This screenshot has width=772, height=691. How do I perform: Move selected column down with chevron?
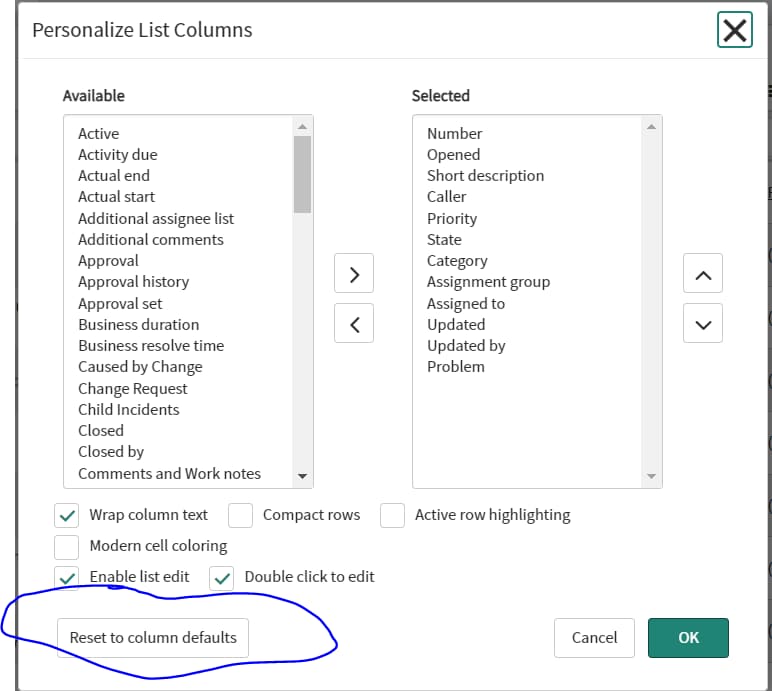pos(703,323)
